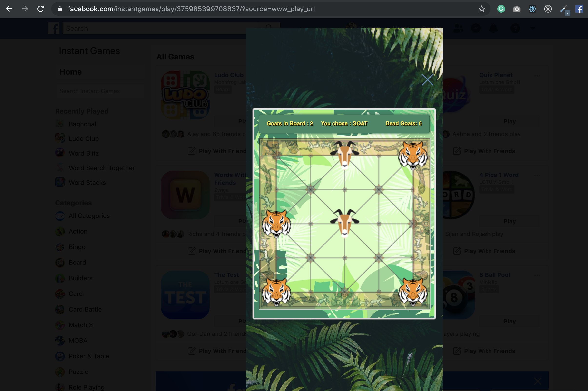Screen dimensions: 588x391
Task: Click the tiger in the bottom-right corner
Action: [413, 292]
